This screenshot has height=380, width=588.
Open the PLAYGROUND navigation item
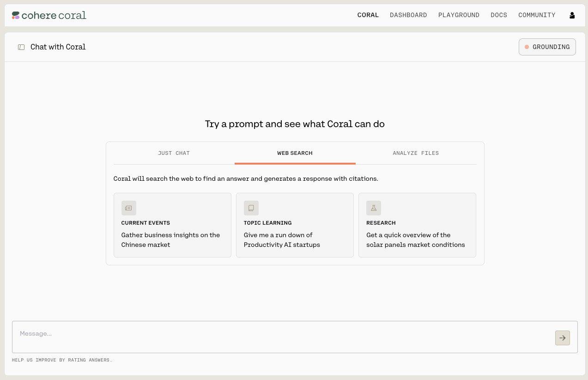(x=458, y=15)
